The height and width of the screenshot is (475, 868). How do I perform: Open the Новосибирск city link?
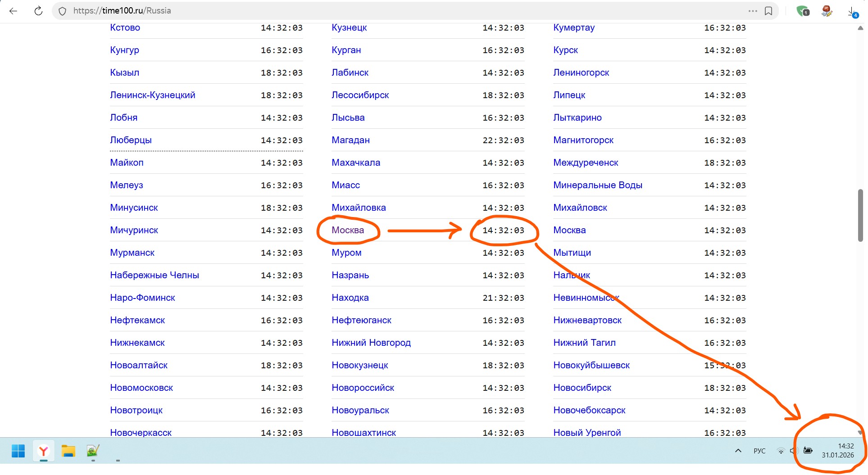click(582, 388)
